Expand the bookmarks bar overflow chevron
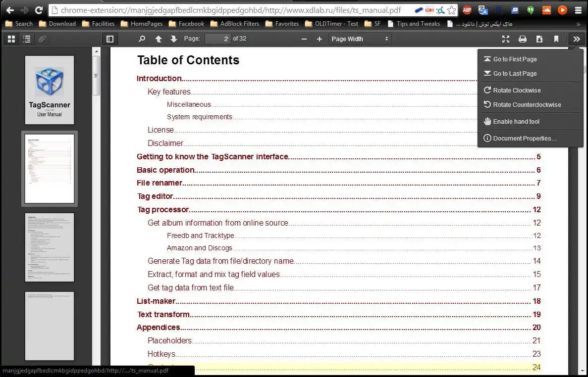Viewport: 588px width, 377px height. [578, 24]
